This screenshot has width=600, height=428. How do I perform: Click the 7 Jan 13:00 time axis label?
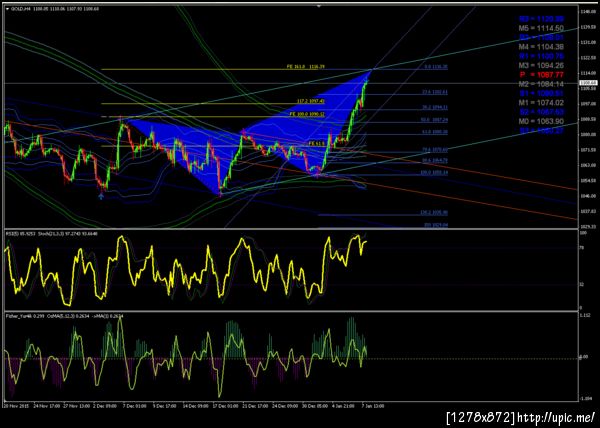[x=373, y=405]
